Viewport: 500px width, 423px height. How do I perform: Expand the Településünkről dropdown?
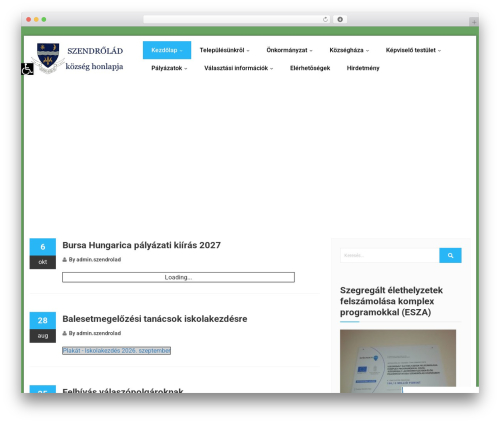tap(224, 50)
